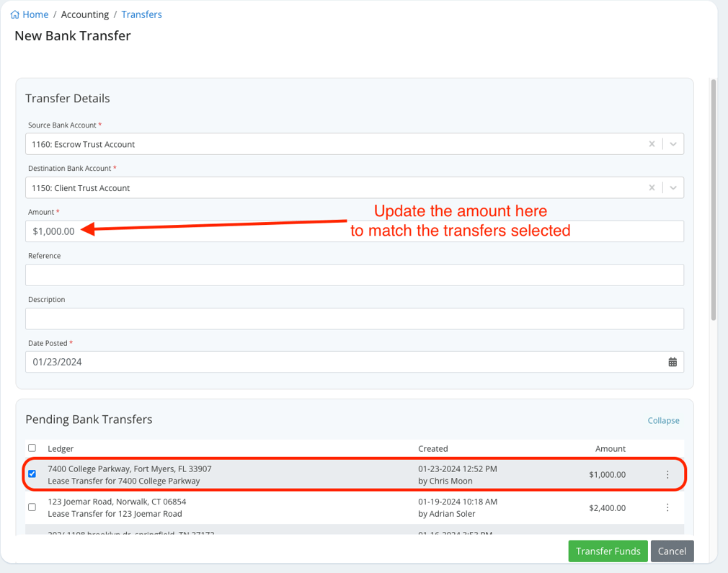
Task: Open the kebab menu for the 7400 College Parkway transfer
Action: (x=667, y=474)
